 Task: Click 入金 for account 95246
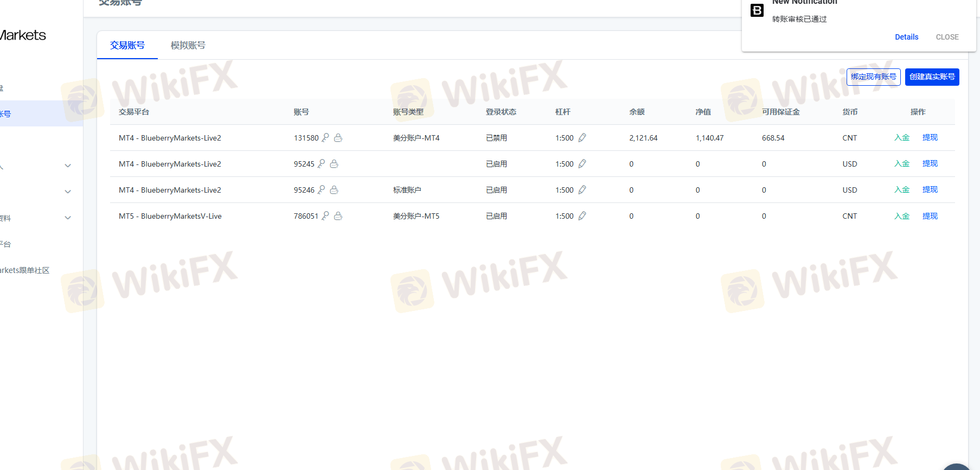click(x=902, y=190)
